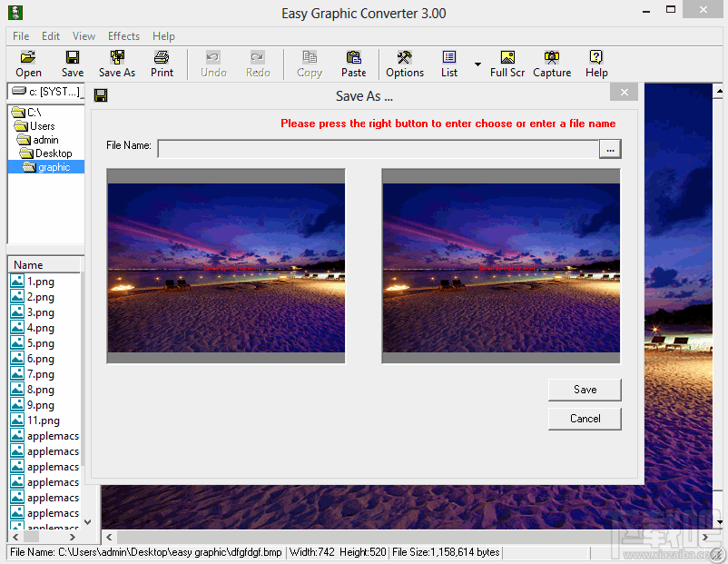
Task: Select the Capture screen tool
Action: click(552, 63)
